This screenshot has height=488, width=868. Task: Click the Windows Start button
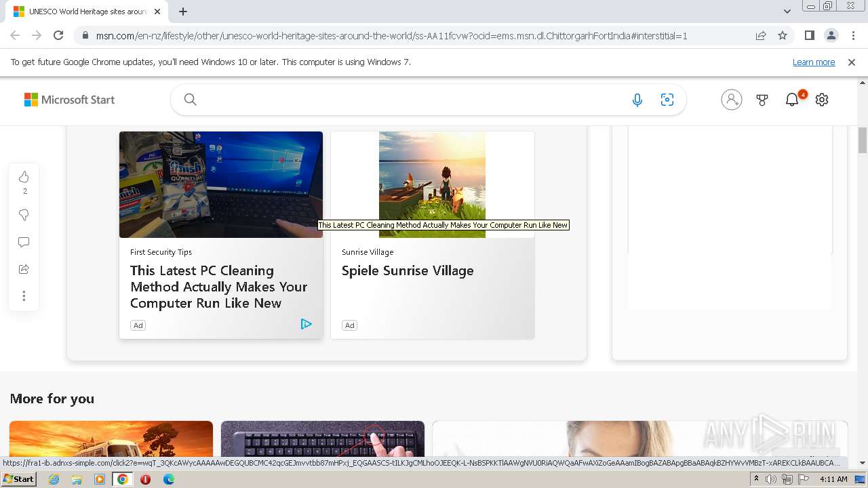[x=19, y=479]
